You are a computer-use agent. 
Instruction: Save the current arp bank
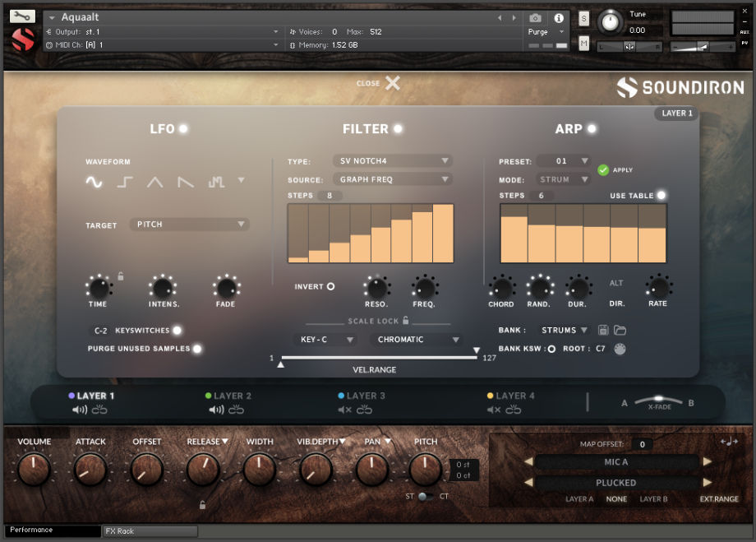(x=604, y=330)
